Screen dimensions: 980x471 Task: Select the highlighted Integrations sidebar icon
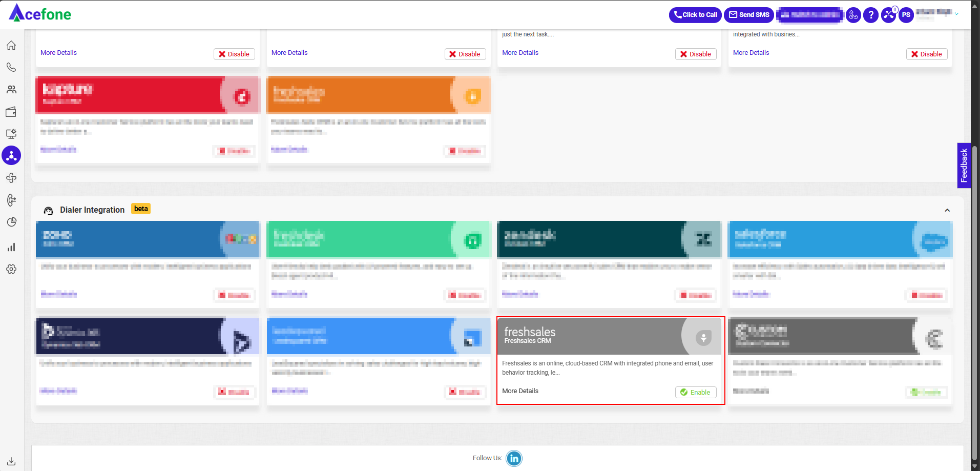coord(11,155)
